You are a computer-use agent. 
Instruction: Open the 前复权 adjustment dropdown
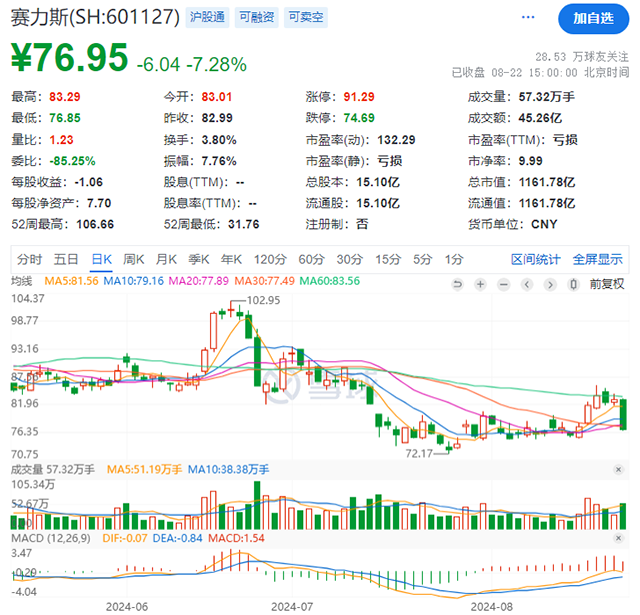point(607,284)
